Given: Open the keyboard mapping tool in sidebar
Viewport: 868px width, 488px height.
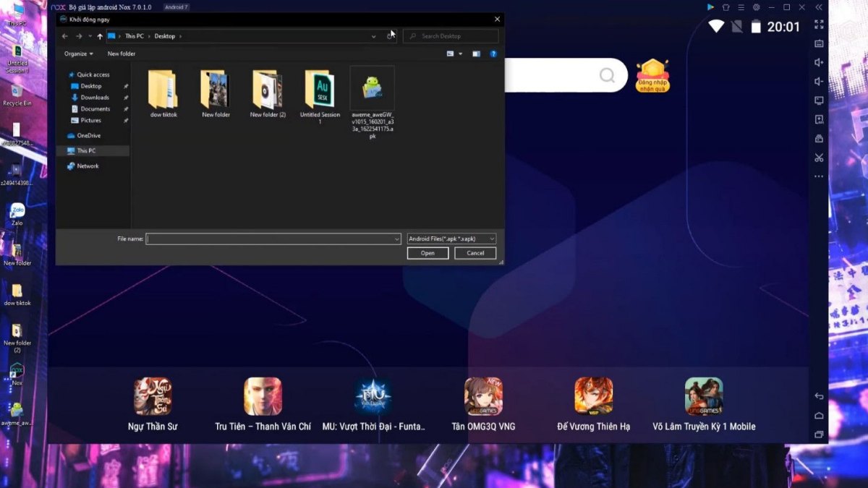Looking at the screenshot, I should point(819,43).
